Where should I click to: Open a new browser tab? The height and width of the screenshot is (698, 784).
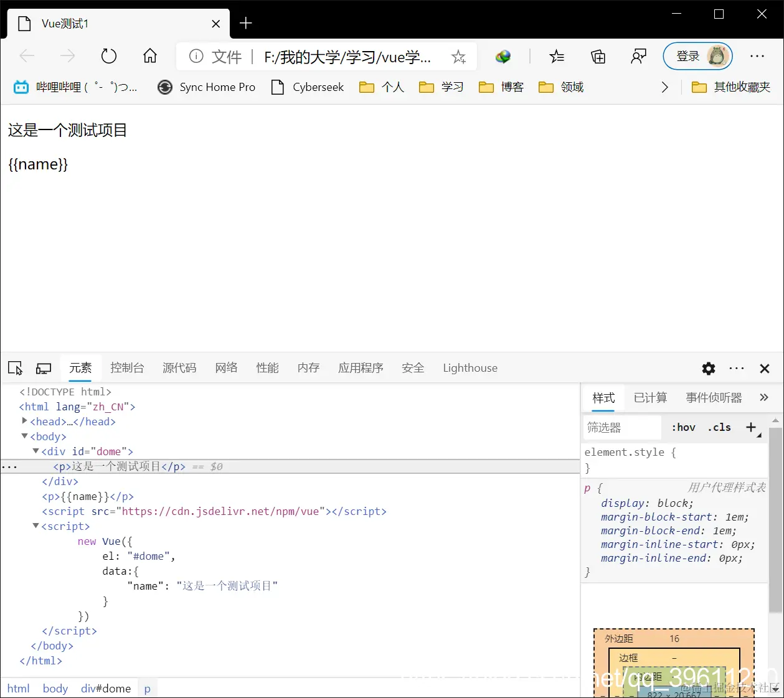point(246,23)
